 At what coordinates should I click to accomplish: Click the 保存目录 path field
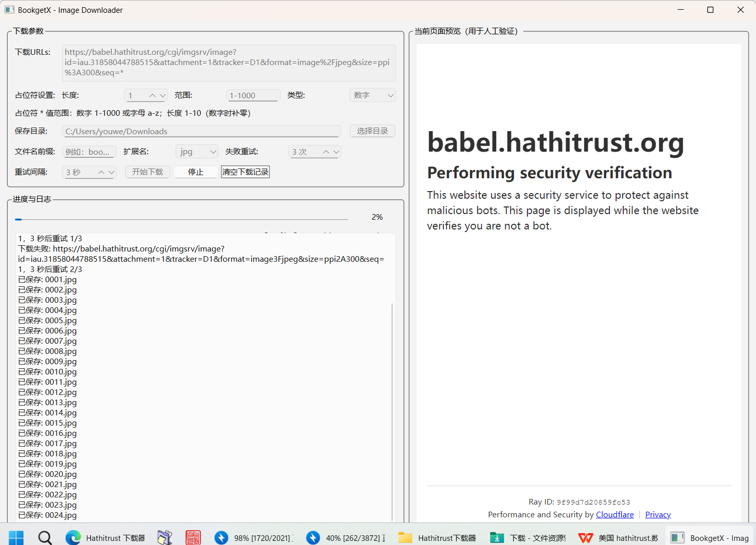[202, 131]
